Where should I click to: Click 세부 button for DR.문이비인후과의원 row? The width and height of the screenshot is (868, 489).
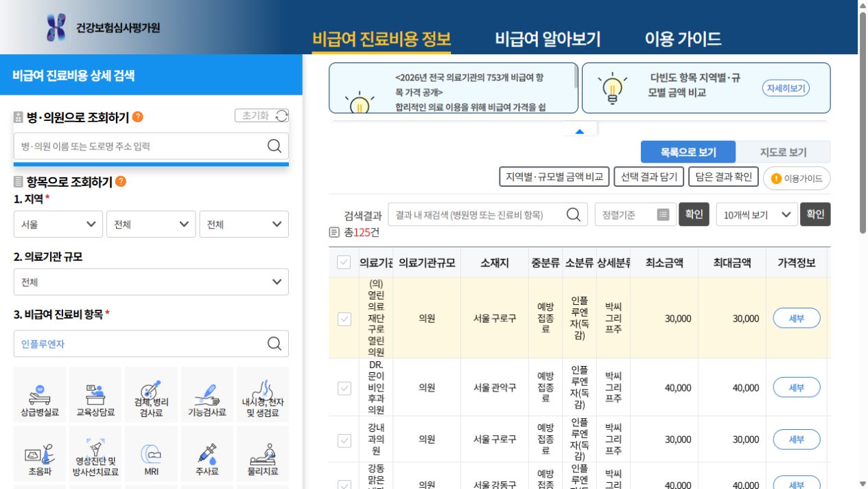[x=796, y=387]
